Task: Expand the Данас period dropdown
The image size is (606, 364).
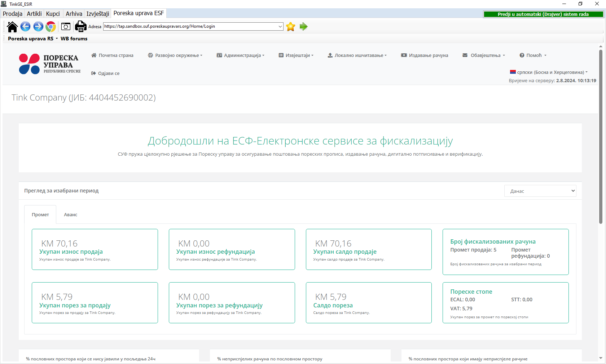Action: coord(540,191)
